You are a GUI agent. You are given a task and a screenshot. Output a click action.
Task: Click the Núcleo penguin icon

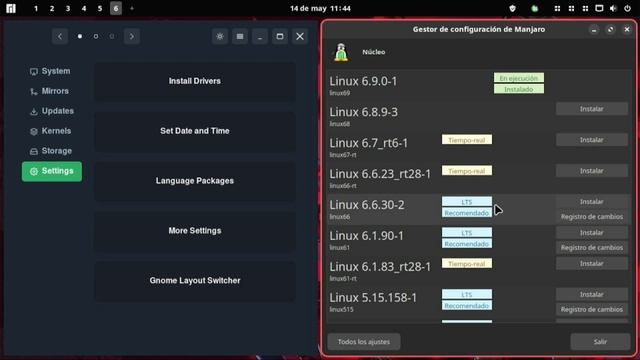click(x=341, y=52)
